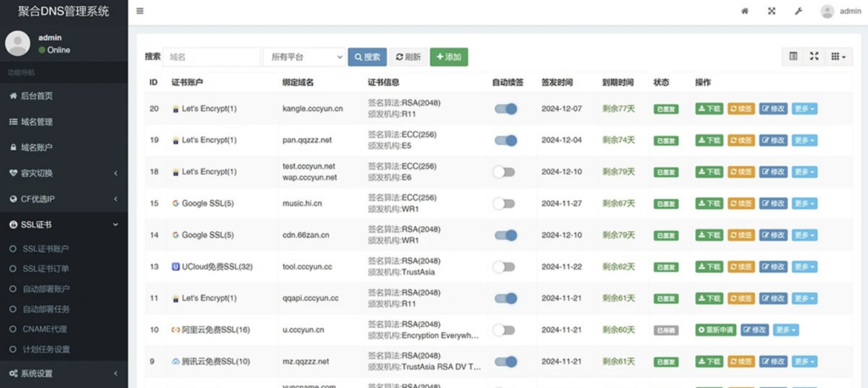Screen dimensions: 868x388
Task: Click the wrench settings icon
Action: 798,11
